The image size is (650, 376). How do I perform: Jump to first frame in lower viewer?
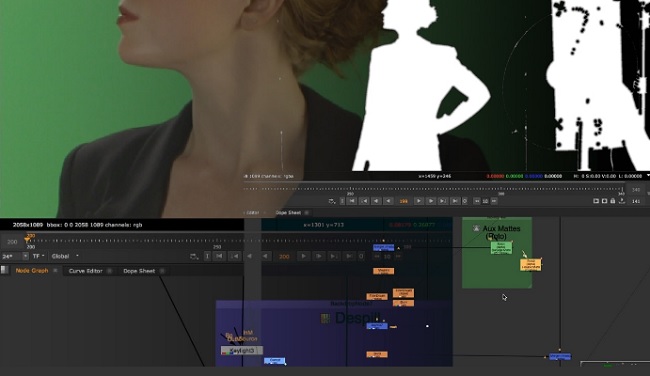220,256
